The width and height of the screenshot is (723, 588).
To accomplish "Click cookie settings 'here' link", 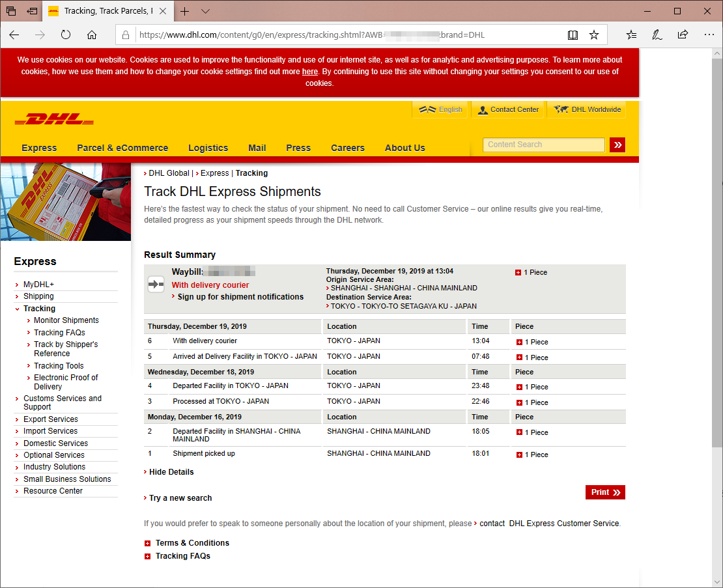I will [310, 72].
